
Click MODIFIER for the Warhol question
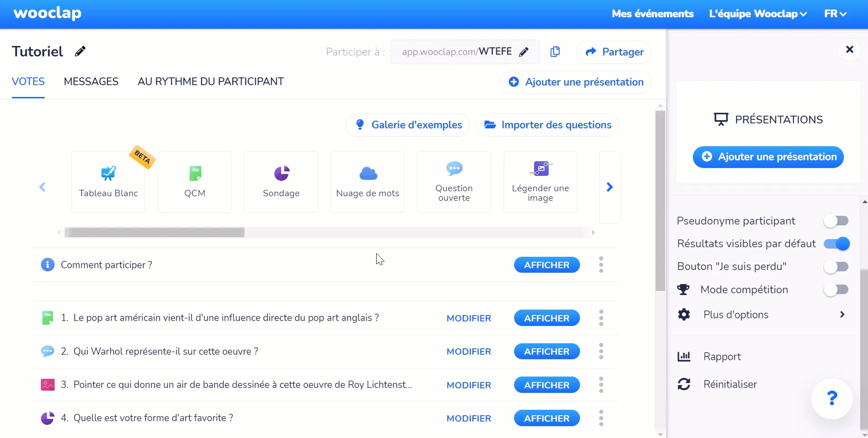point(469,351)
